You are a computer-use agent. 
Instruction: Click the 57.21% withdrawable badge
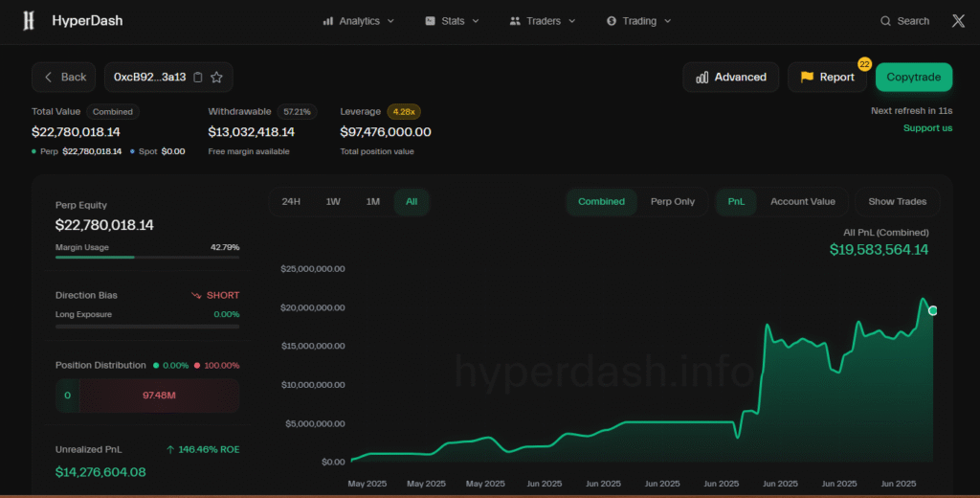coord(297,112)
